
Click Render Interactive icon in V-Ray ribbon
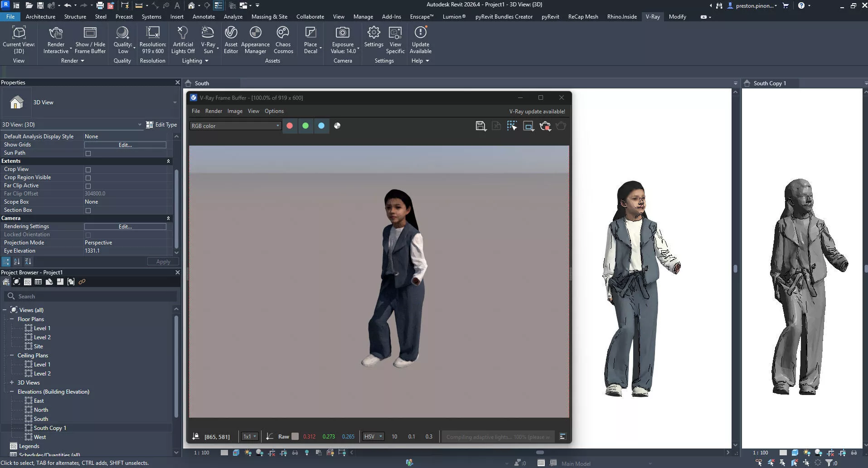56,33
